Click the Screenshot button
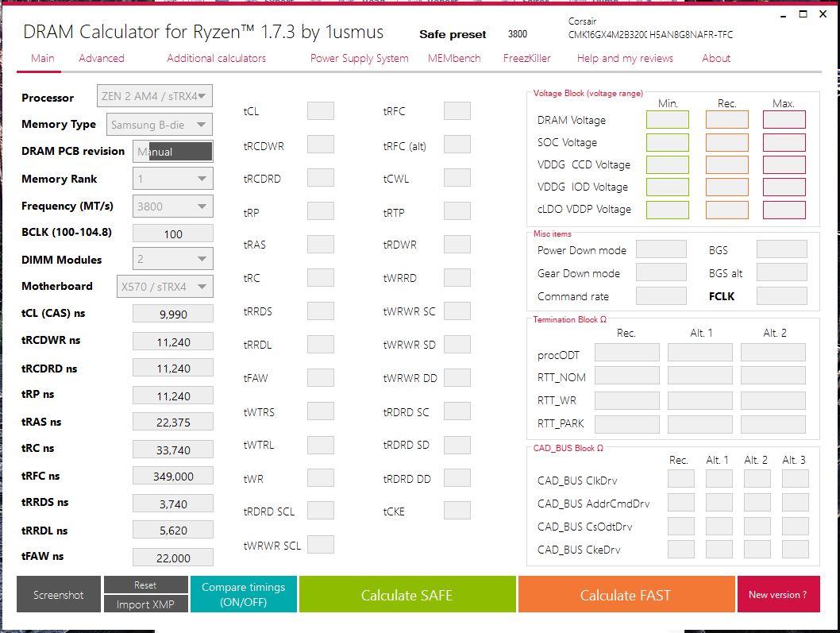This screenshot has height=633, width=840. (x=59, y=594)
